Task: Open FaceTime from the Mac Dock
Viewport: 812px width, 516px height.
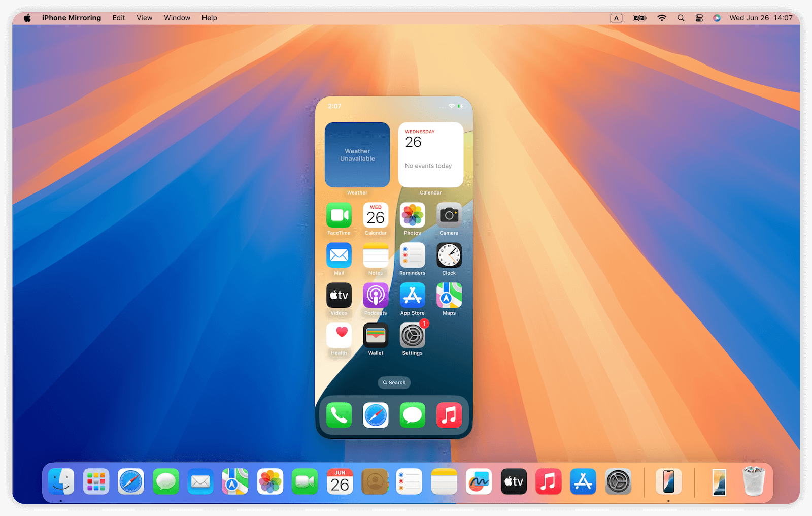Action: pos(305,481)
